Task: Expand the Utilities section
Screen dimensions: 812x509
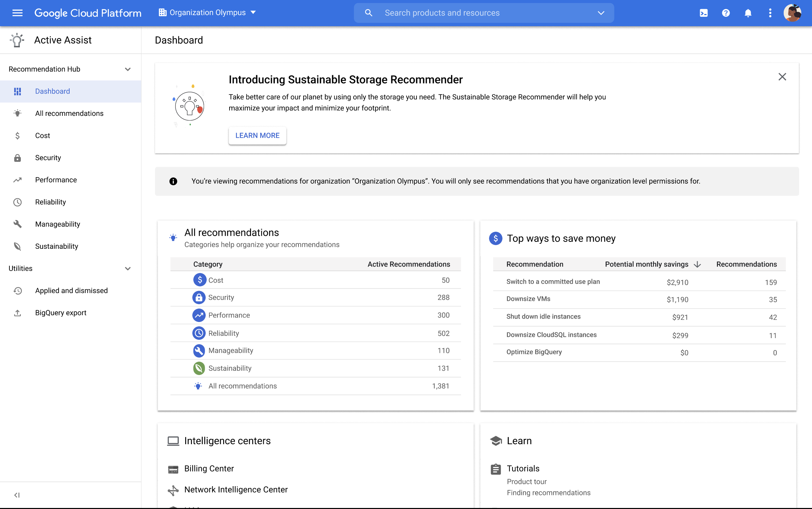Action: [x=127, y=269]
